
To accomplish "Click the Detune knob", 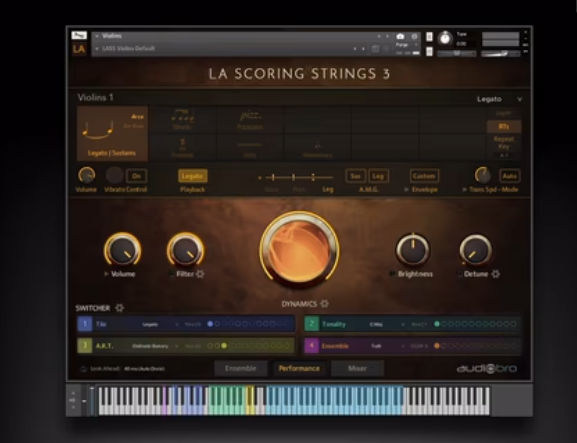I will tap(475, 250).
